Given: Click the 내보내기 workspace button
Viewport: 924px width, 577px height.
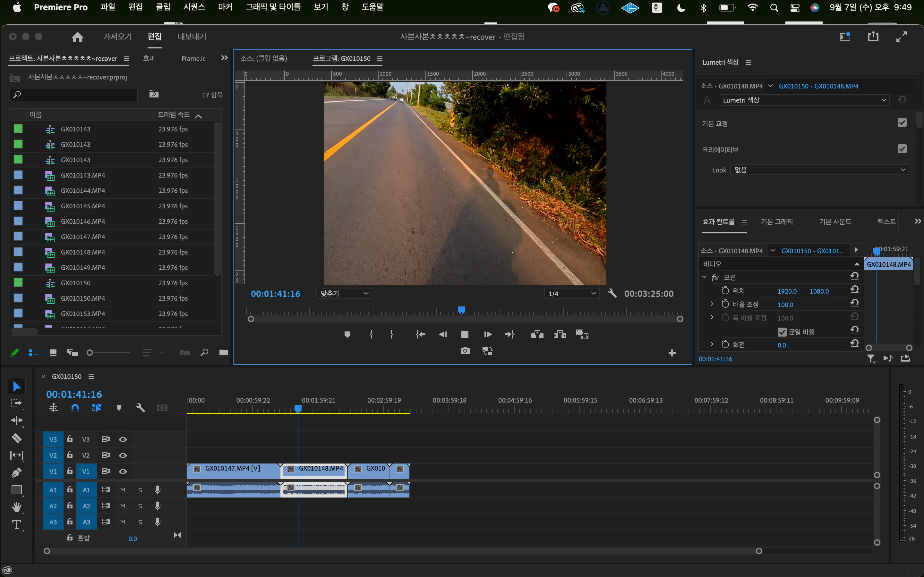Looking at the screenshot, I should click(192, 37).
